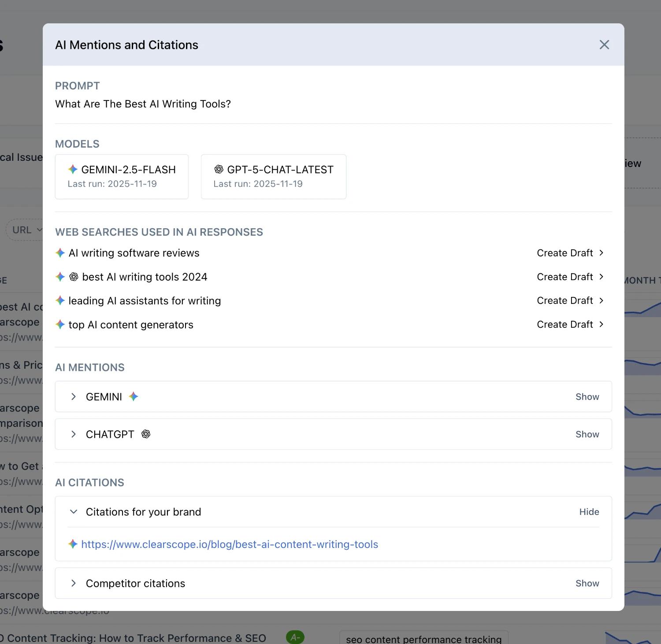Expand the CHATGPT mentions chevron

point(74,434)
